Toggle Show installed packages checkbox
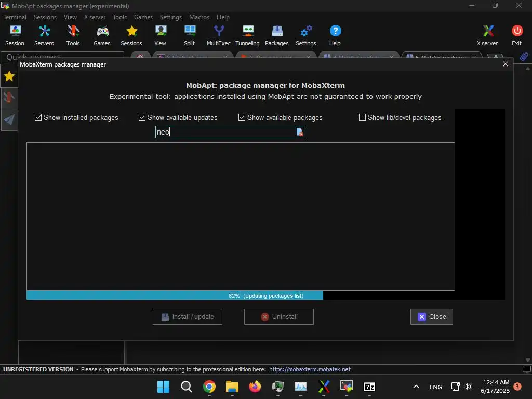 point(38,117)
